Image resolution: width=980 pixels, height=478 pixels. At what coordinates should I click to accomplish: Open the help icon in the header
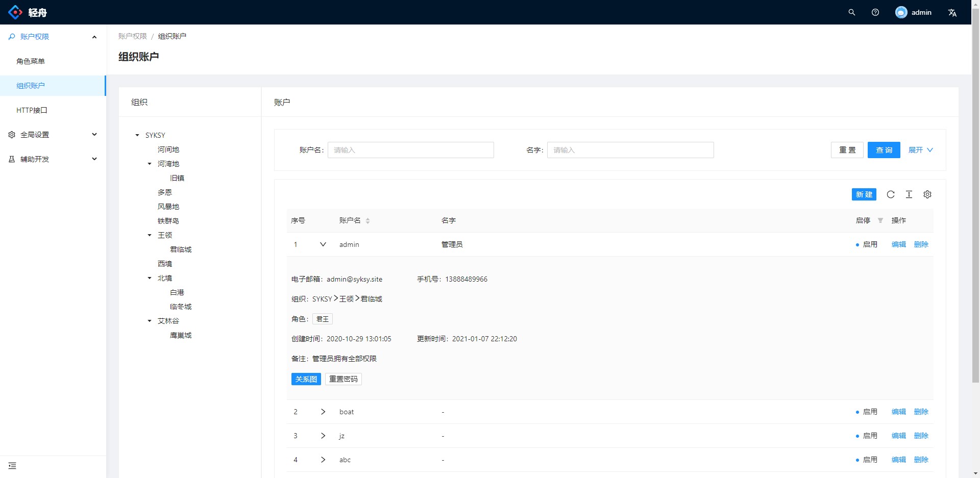pos(875,12)
